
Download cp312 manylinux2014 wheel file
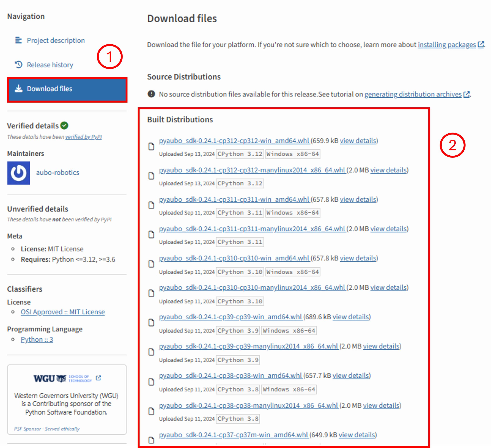point(252,170)
